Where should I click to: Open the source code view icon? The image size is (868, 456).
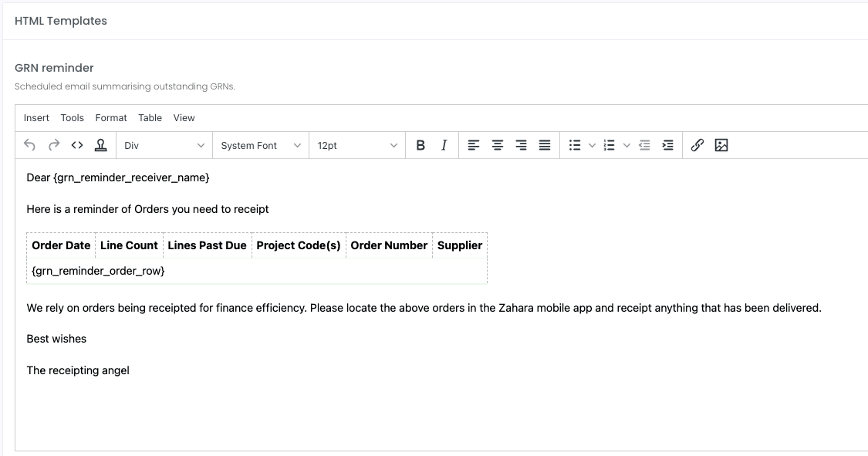click(77, 145)
